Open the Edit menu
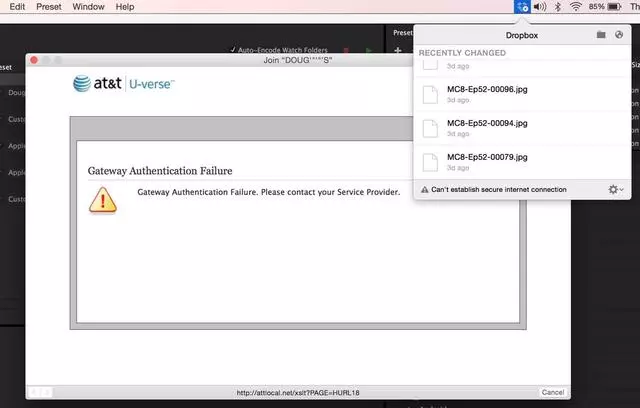 17,7
